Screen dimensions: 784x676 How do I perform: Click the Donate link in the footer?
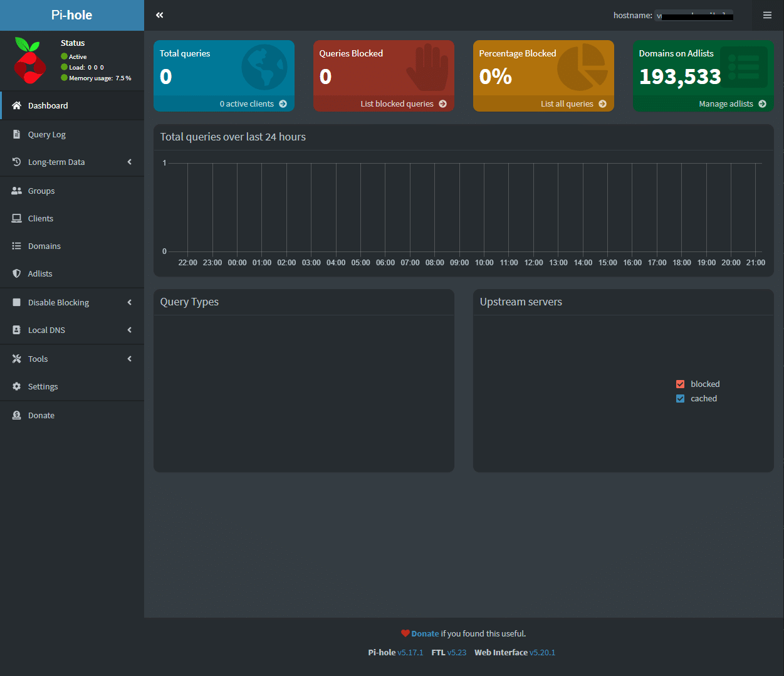click(425, 634)
